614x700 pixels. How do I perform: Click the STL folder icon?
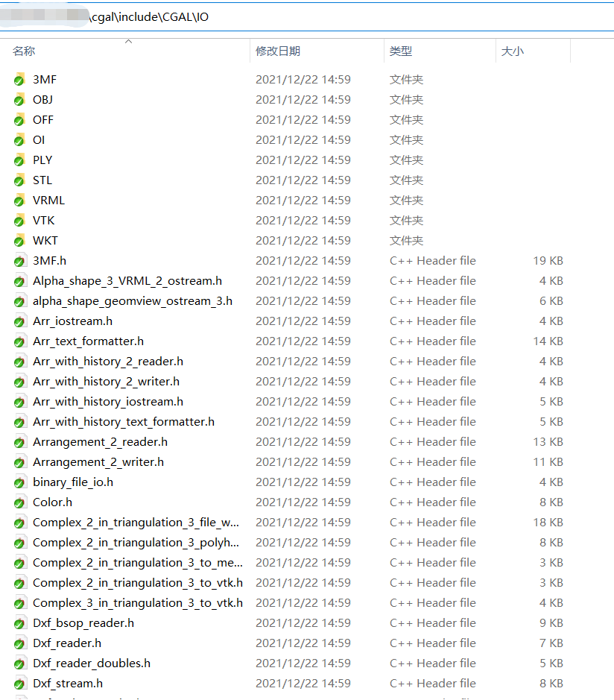pos(19,180)
